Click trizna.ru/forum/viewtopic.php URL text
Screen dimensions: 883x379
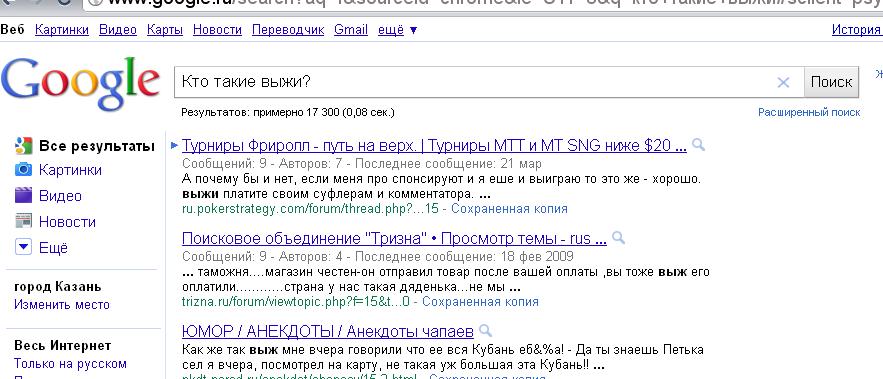coord(296,302)
